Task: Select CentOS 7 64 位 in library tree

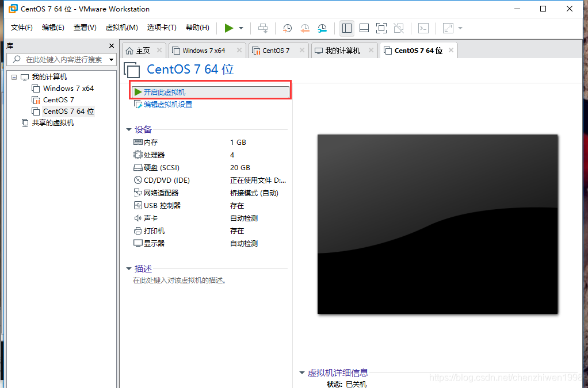Action: pyautogui.click(x=68, y=112)
